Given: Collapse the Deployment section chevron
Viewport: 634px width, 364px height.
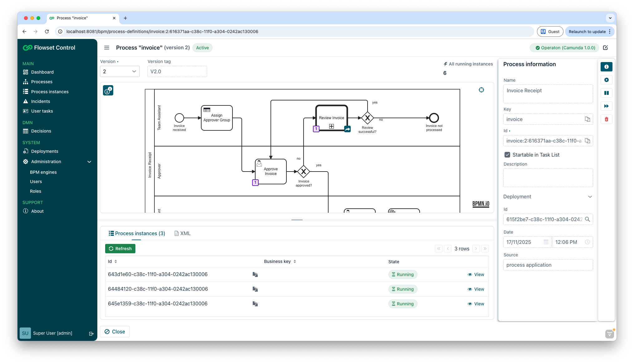Looking at the screenshot, I should [x=590, y=197].
